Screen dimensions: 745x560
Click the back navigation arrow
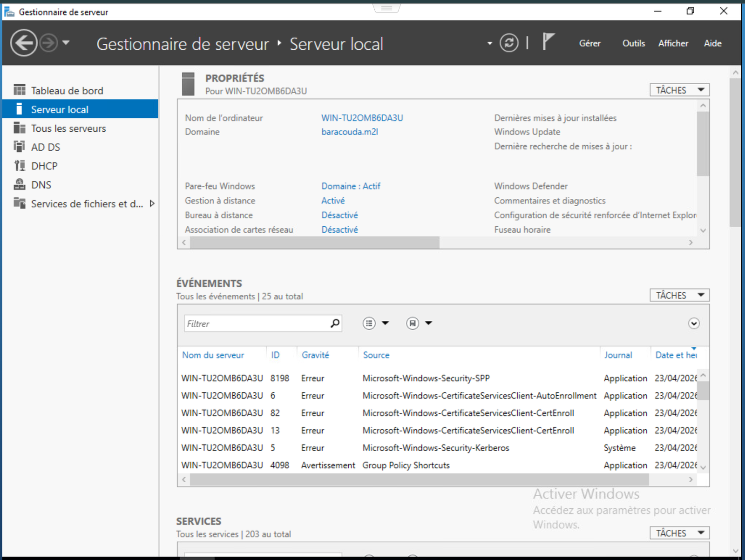(x=24, y=43)
